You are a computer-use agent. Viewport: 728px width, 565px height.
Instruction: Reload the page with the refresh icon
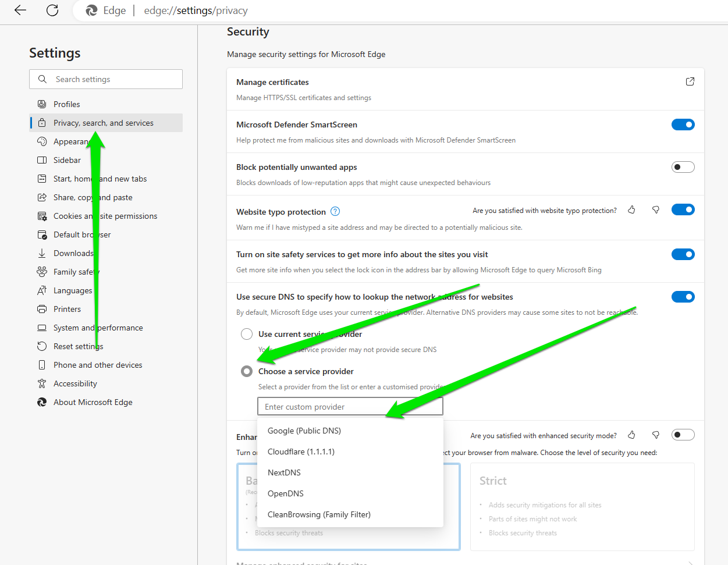(52, 10)
